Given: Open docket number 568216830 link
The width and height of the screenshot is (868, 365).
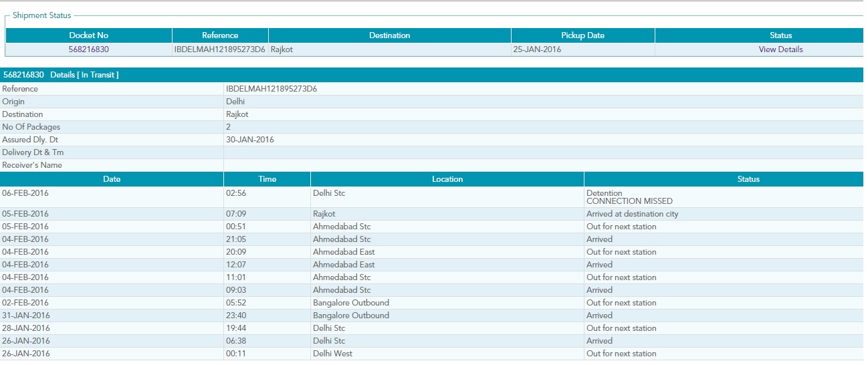Looking at the screenshot, I should click(88, 49).
